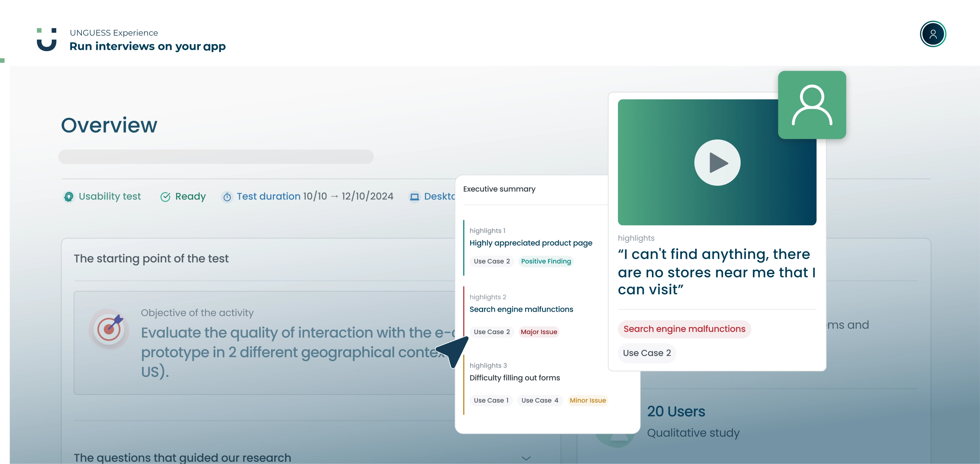Open Difficulty filling out forms highlight

pos(515,378)
